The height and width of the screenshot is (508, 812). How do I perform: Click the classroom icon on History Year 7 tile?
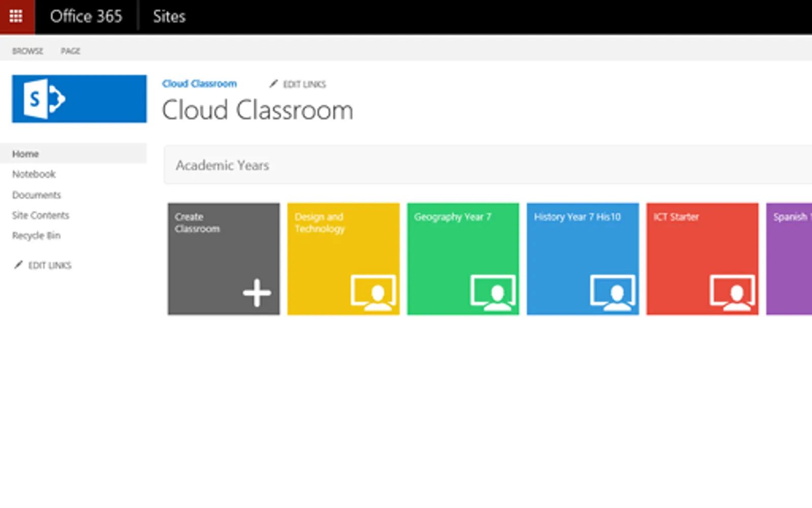point(613,293)
